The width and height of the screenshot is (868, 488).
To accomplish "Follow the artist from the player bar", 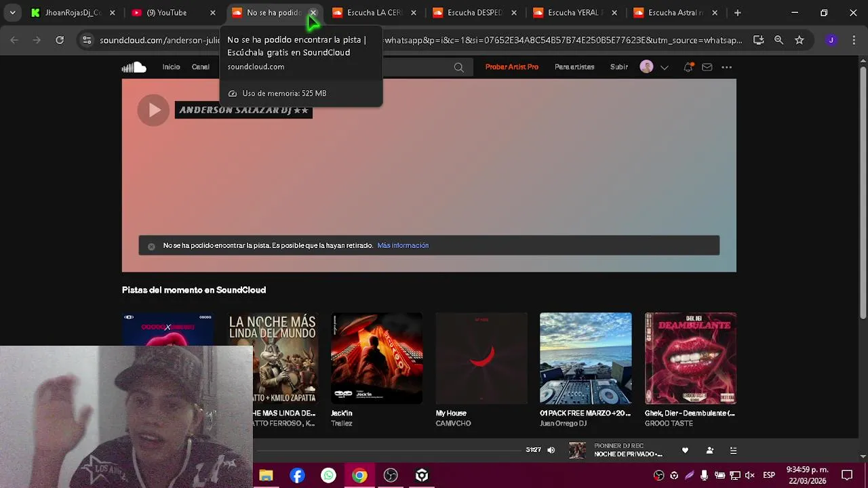I will 709,450.
